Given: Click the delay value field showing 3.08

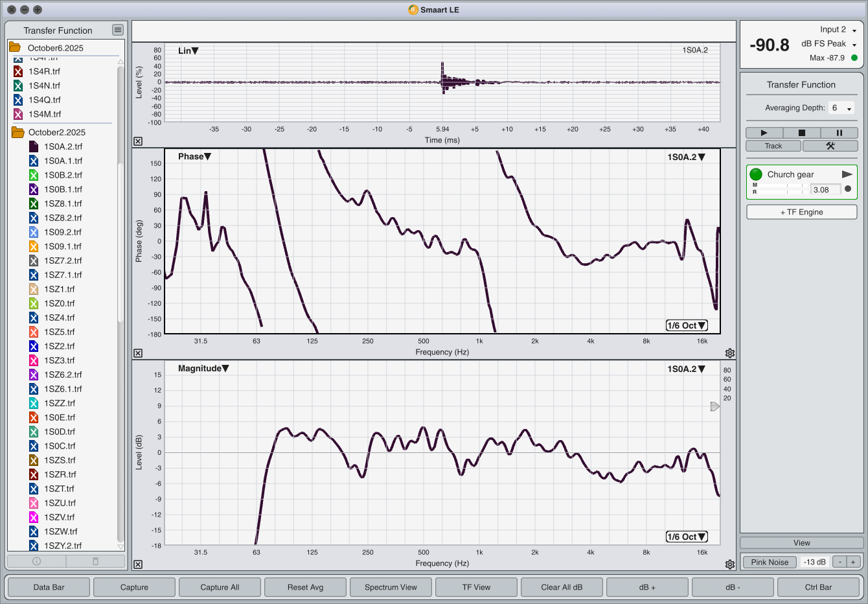Looking at the screenshot, I should [x=825, y=190].
